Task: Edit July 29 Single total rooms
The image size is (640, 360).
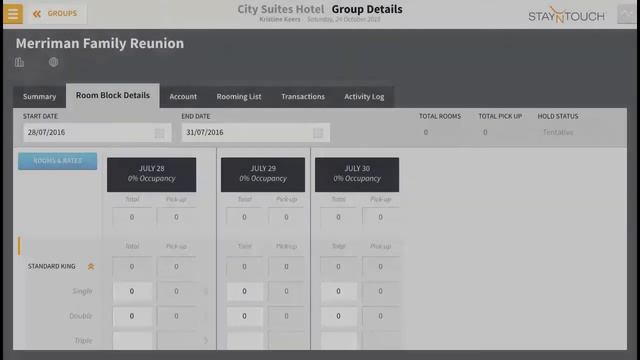Action: (244, 291)
